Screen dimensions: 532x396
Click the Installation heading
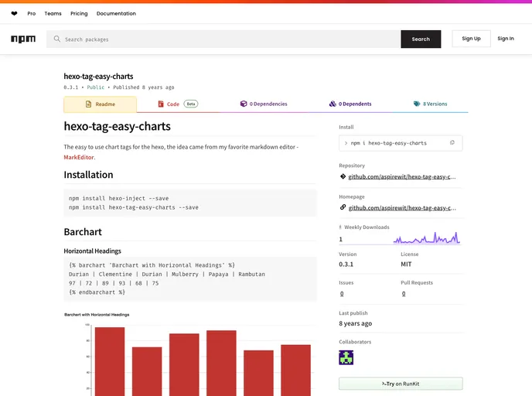pos(88,175)
